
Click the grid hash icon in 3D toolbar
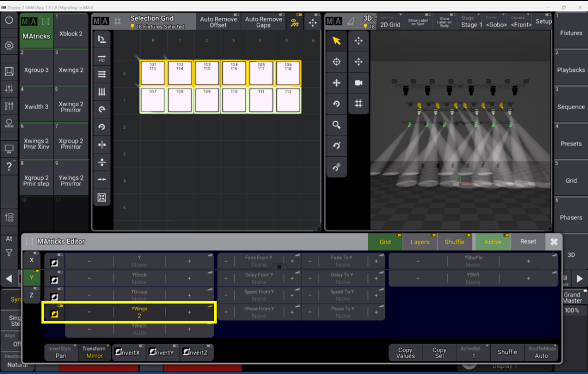[x=358, y=103]
